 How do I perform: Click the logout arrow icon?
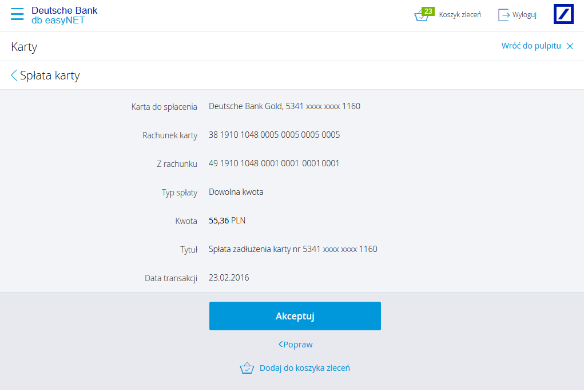click(504, 15)
